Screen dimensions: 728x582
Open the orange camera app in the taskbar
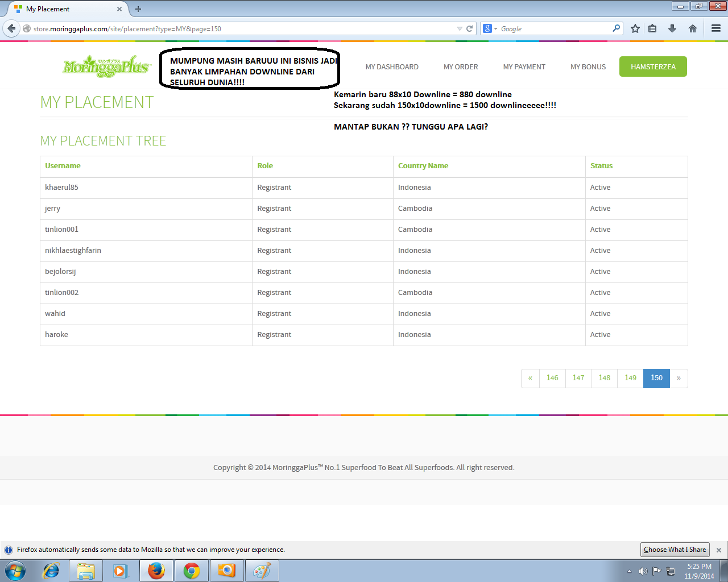tap(227, 571)
